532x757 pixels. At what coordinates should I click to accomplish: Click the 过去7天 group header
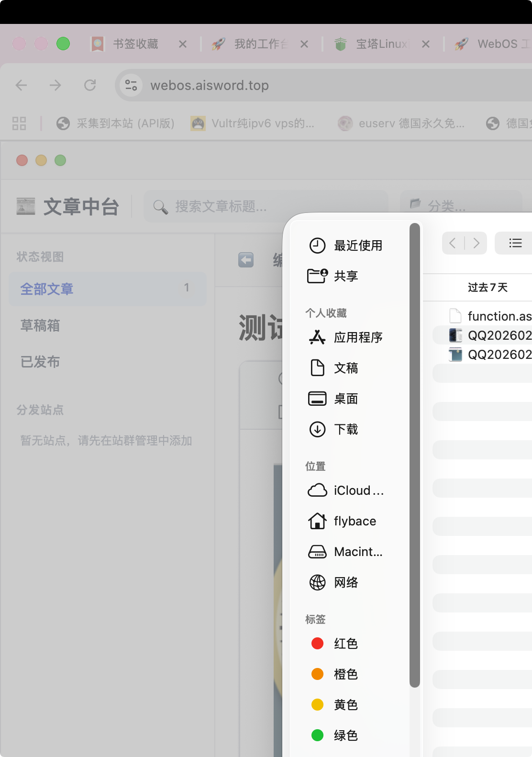coord(488,287)
